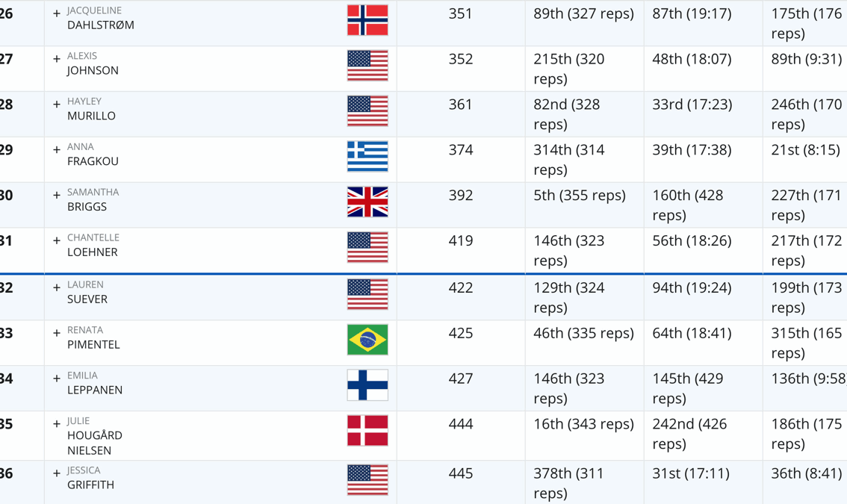This screenshot has height=504, width=847.
Task: Click Norway flag beside Jacqueline Dahlstrøm
Action: (x=367, y=20)
